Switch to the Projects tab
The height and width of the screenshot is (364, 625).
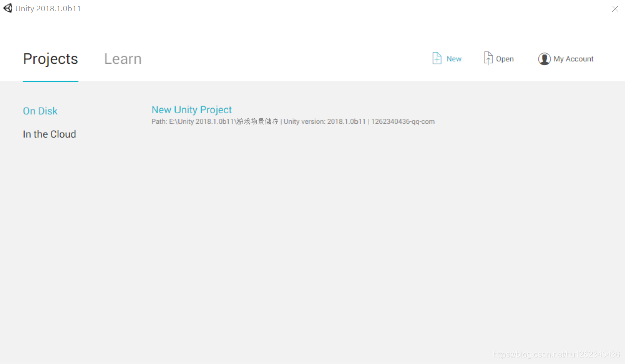coord(50,59)
